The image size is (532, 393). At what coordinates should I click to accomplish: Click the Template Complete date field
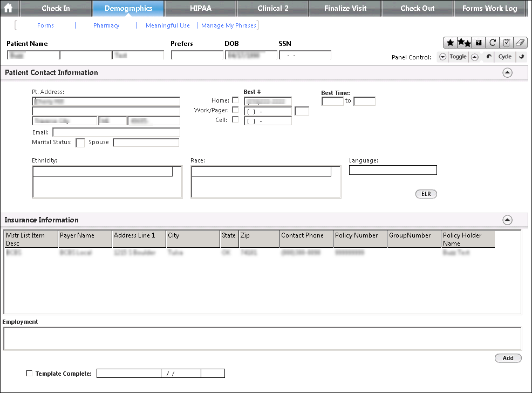(x=181, y=374)
